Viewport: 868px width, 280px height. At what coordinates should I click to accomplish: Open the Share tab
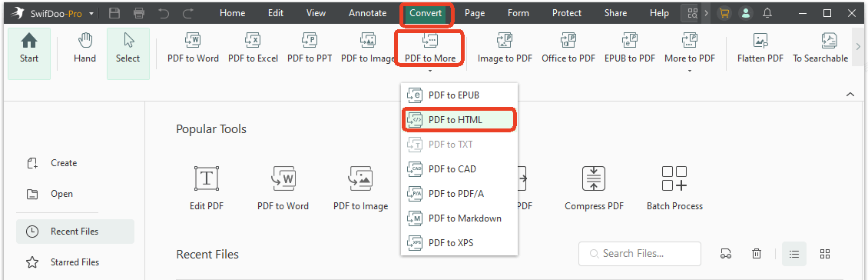(x=615, y=13)
